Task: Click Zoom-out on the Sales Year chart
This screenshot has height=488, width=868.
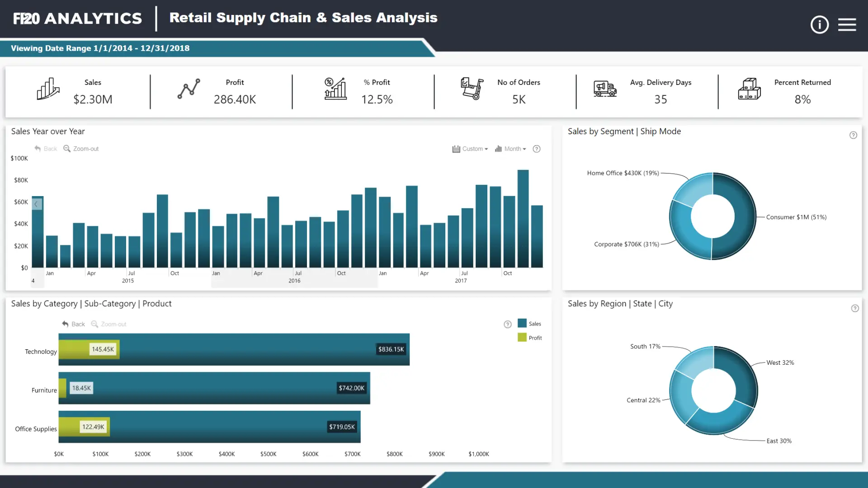Action: tap(81, 149)
